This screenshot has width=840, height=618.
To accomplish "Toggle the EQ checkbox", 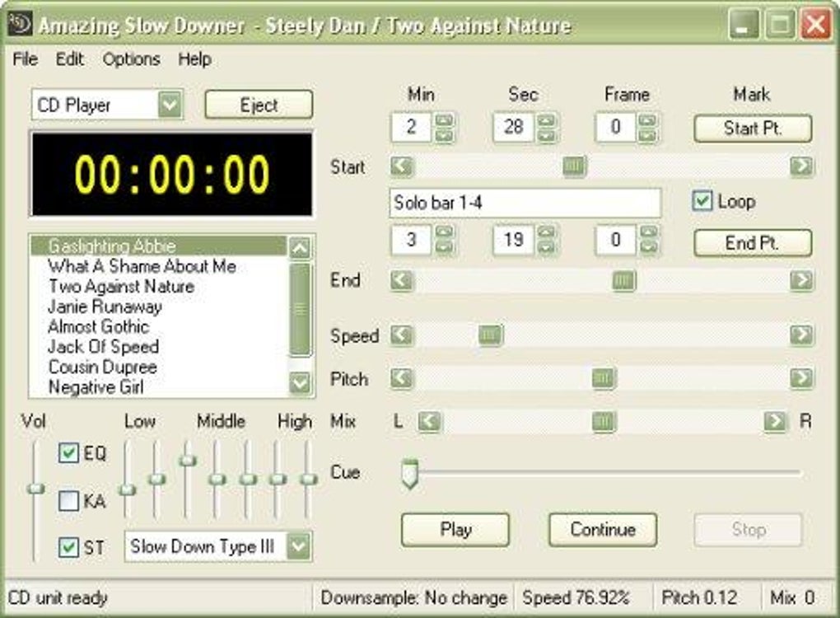I will (68, 453).
